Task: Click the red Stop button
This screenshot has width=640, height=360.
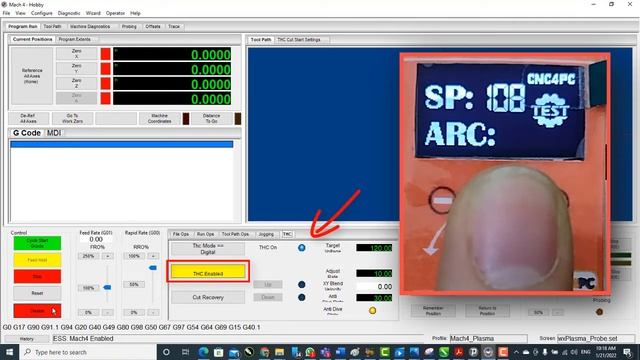Action: (x=37, y=276)
